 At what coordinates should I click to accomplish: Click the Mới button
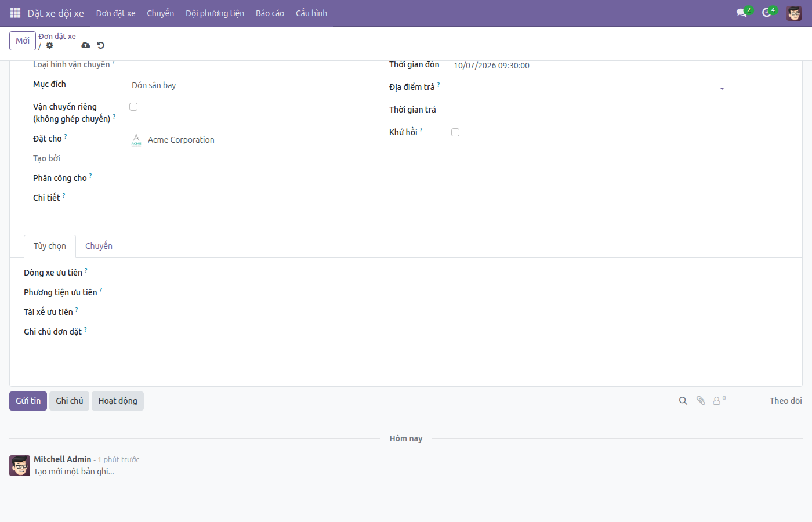pyautogui.click(x=23, y=41)
